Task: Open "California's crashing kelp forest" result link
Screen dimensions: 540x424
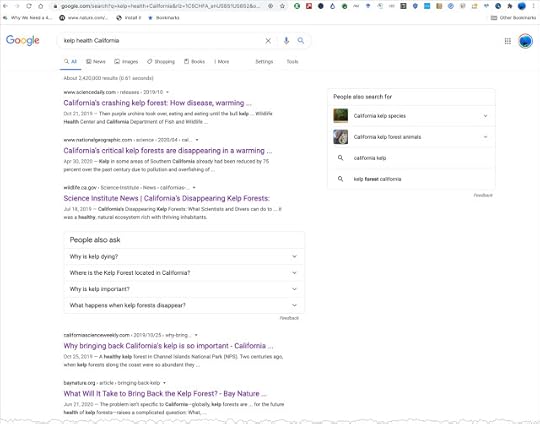Action: pos(157,103)
